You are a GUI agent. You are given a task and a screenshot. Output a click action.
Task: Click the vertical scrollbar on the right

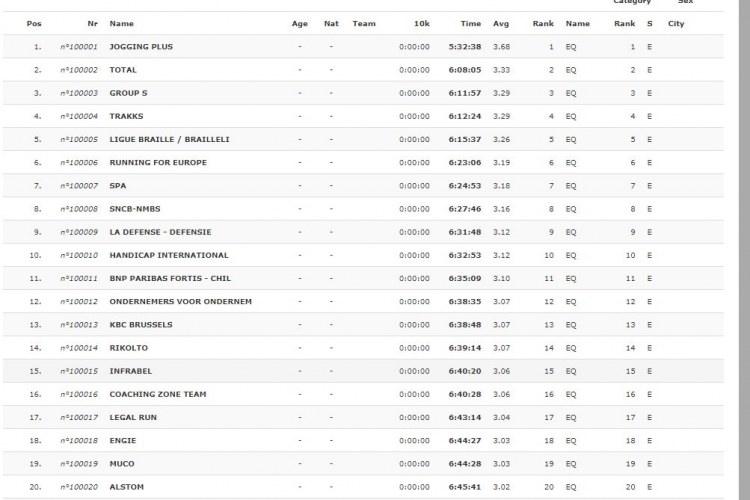tap(744, 250)
